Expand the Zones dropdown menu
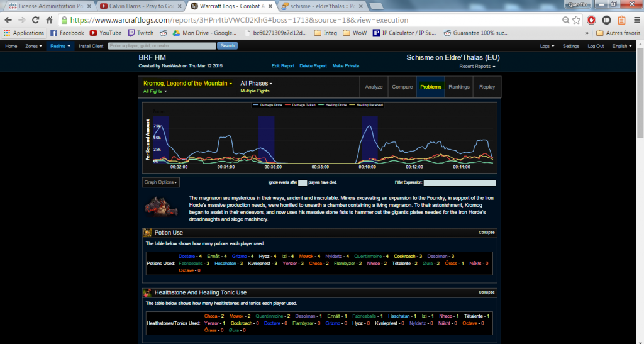 33,46
